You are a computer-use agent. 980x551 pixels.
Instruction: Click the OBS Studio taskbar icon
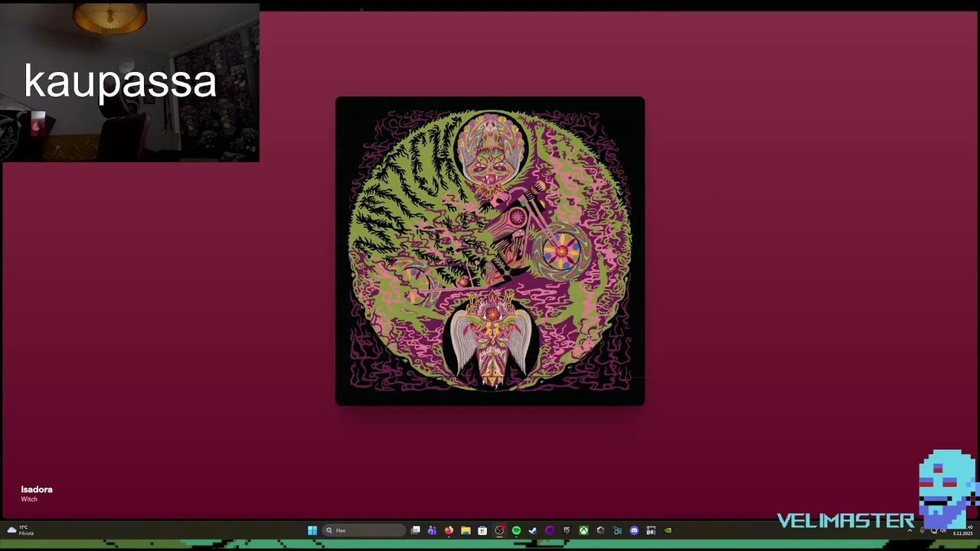[499, 530]
